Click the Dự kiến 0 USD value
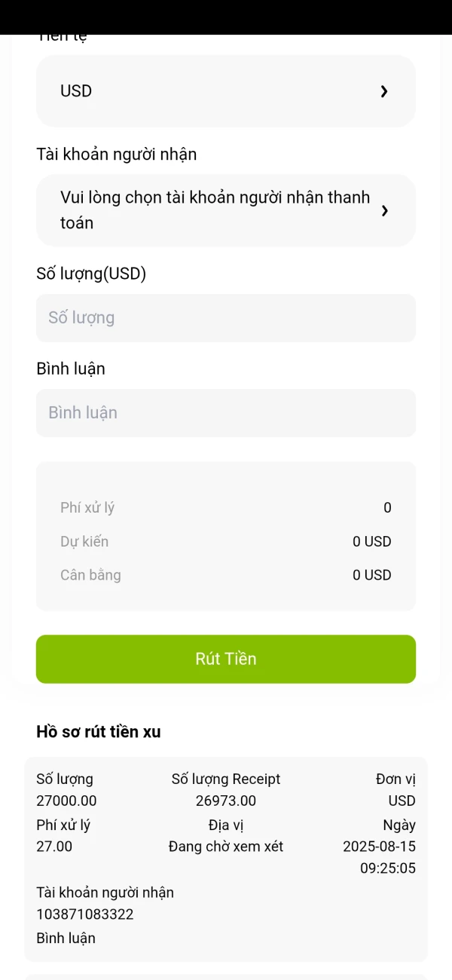Viewport: 452px width, 980px height. tap(372, 542)
